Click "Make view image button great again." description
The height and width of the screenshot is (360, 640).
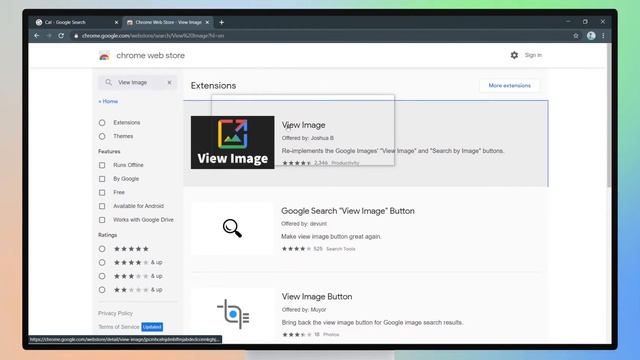331,237
